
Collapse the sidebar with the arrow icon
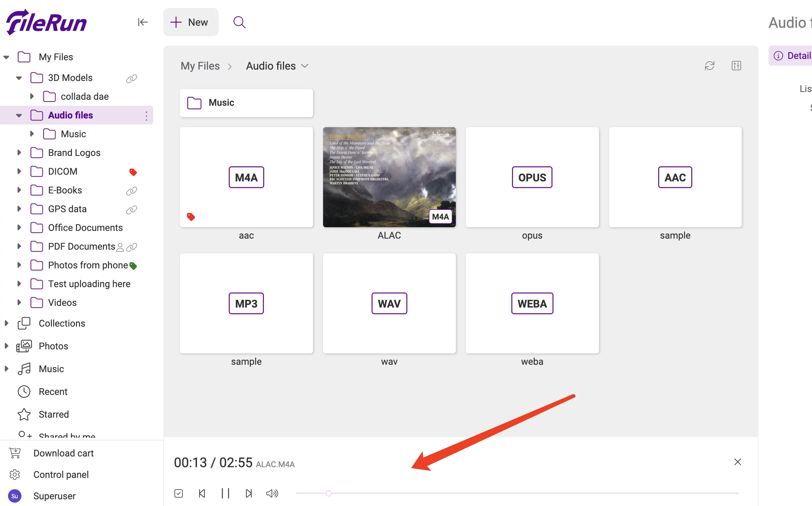coord(143,22)
